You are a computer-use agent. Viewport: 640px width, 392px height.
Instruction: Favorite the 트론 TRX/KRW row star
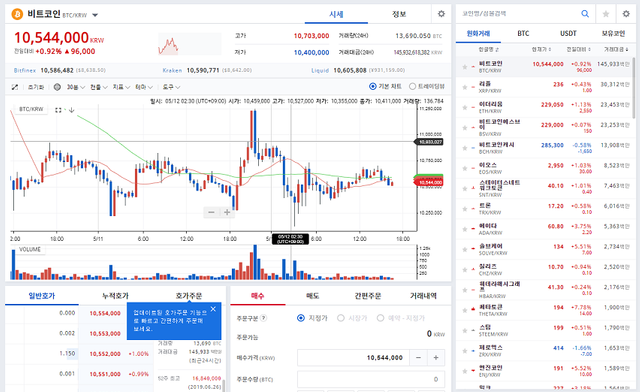click(464, 209)
